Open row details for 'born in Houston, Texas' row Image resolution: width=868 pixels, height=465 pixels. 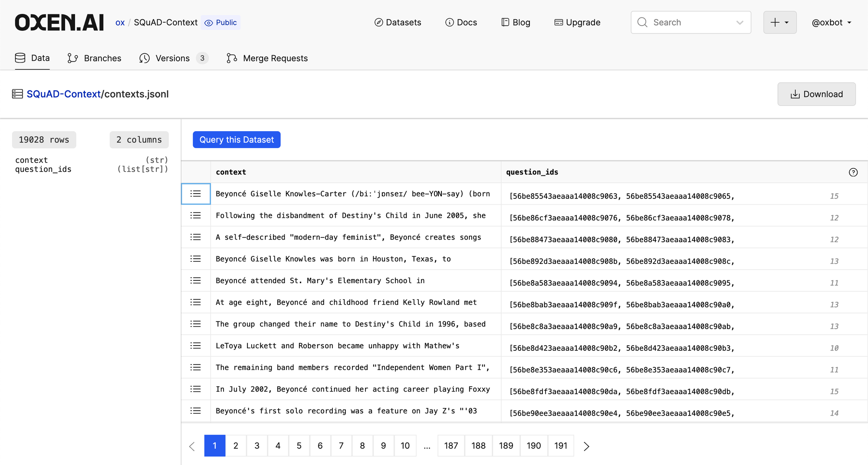tap(196, 259)
